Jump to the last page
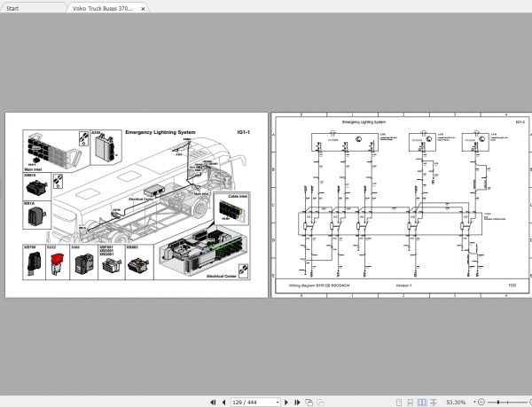 [x=297, y=403]
